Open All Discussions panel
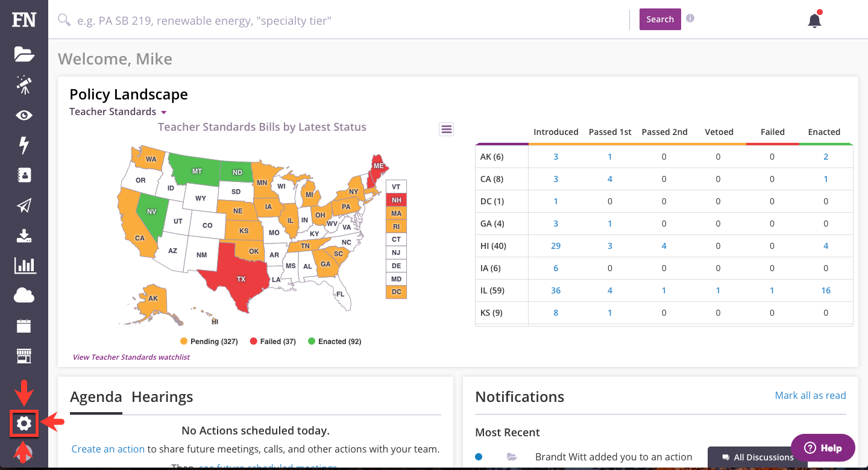 click(757, 457)
